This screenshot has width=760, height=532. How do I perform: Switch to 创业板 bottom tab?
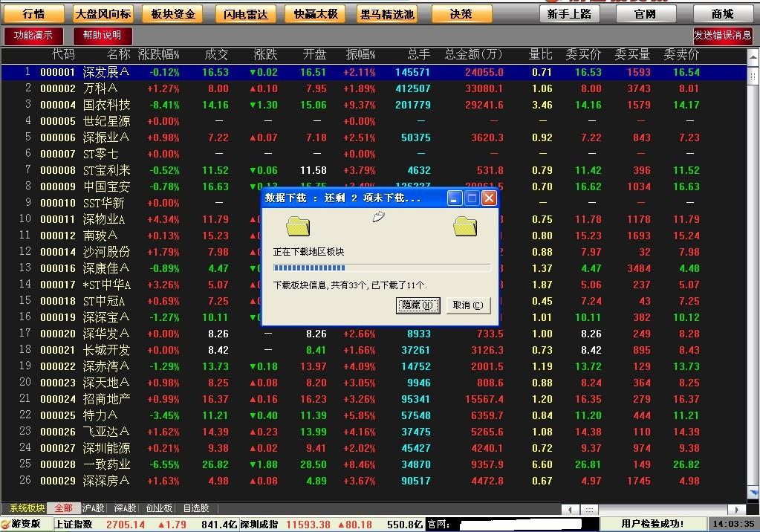coord(159,508)
